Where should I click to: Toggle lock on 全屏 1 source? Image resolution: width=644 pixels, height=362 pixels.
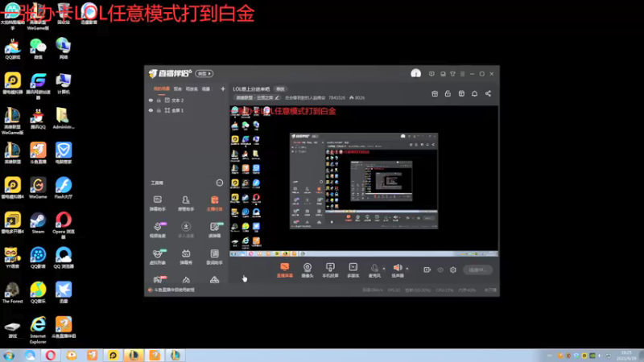tap(159, 110)
